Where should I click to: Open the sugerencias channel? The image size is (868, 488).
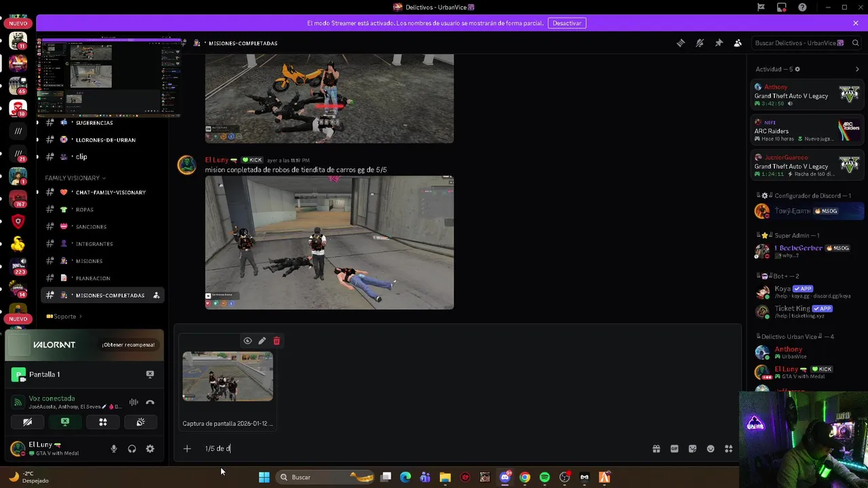click(x=102, y=123)
